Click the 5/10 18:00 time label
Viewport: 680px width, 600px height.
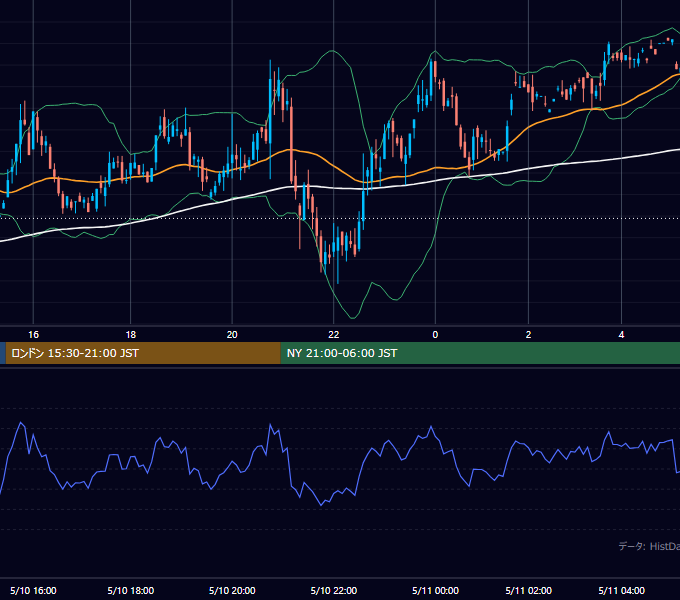coord(131,590)
